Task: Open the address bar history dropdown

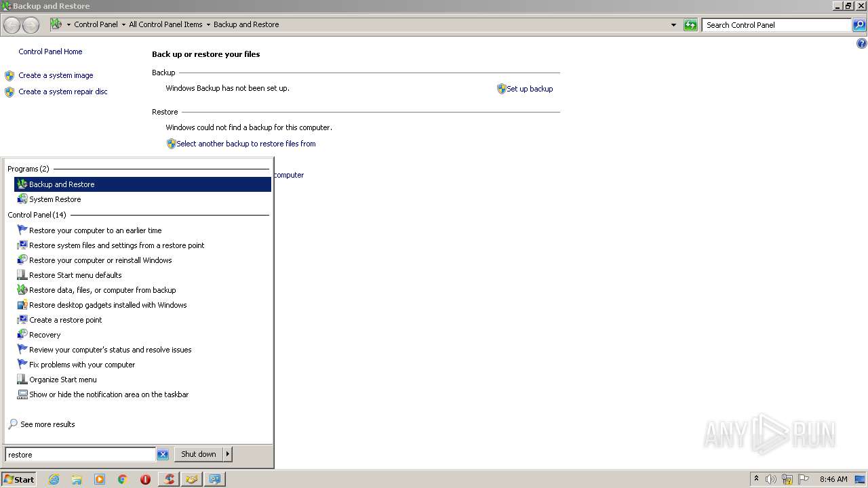Action: point(673,25)
